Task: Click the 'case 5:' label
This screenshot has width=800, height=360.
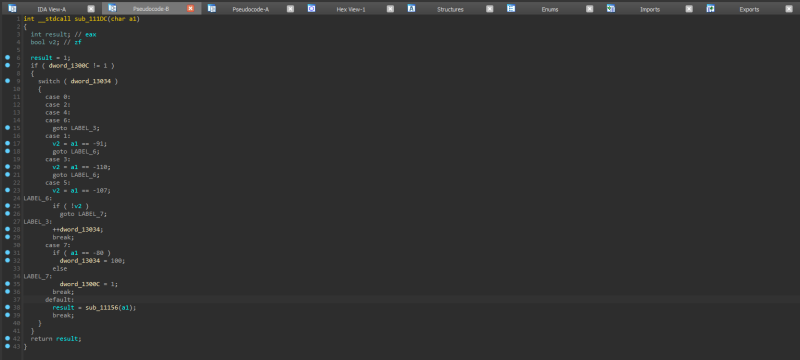Action: 58,183
